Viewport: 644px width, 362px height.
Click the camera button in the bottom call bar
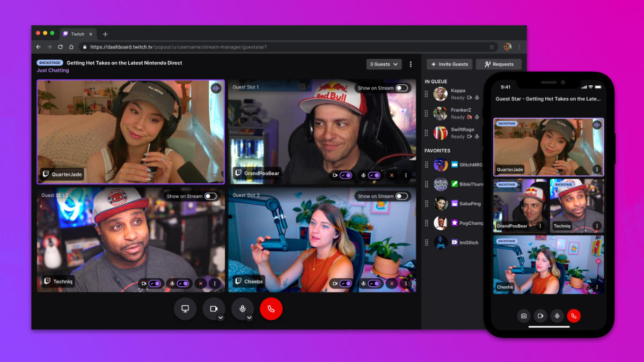pos(214,308)
